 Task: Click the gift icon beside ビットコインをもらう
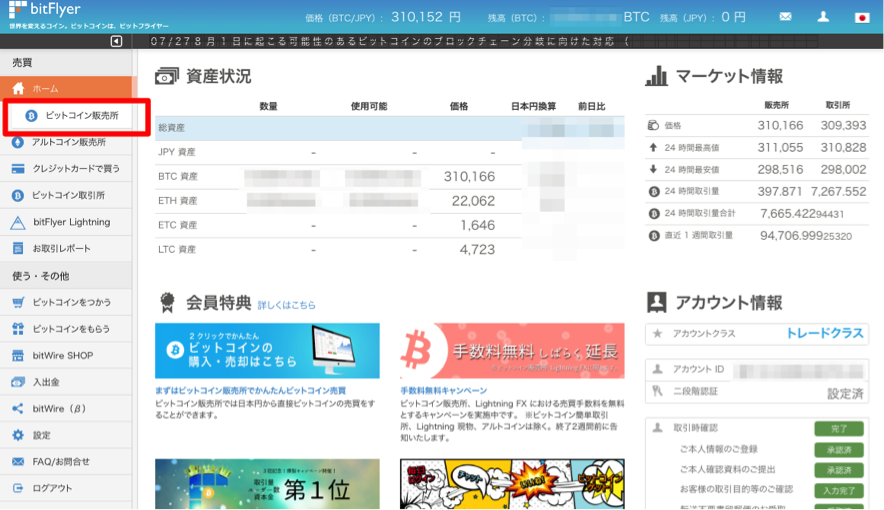tap(18, 329)
